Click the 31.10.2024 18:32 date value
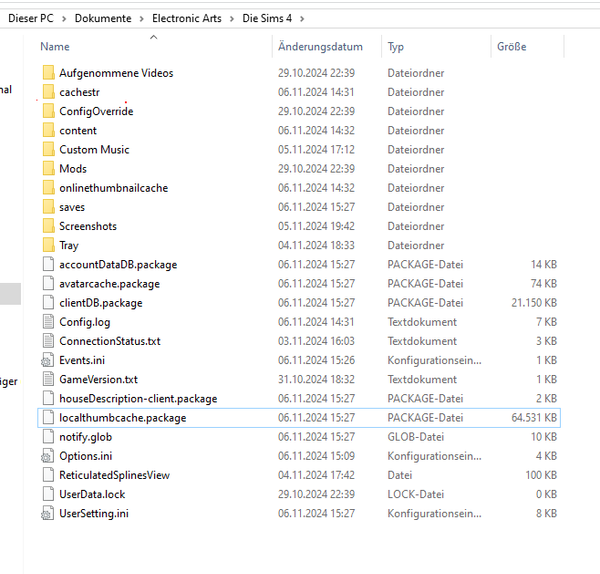The height and width of the screenshot is (574, 600). [x=316, y=379]
